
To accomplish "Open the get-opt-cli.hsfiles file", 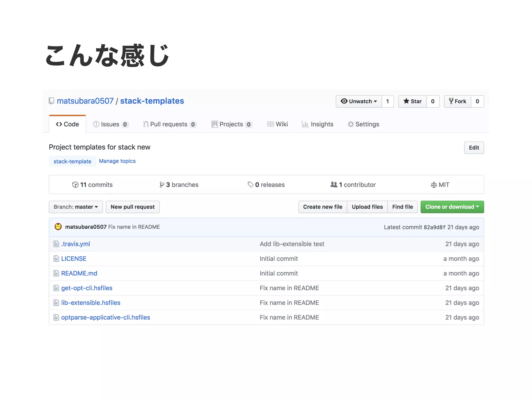I will (87, 288).
